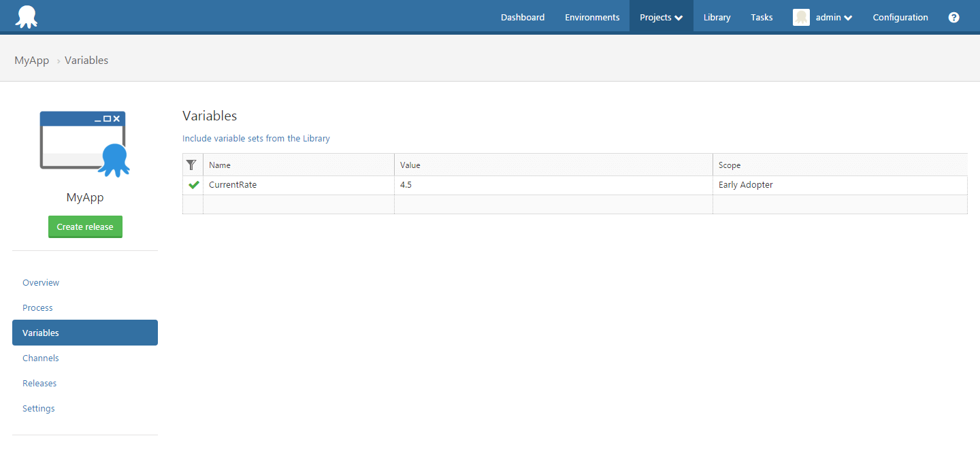
Task: Click the Early Adopter scope cell
Action: [x=839, y=185]
